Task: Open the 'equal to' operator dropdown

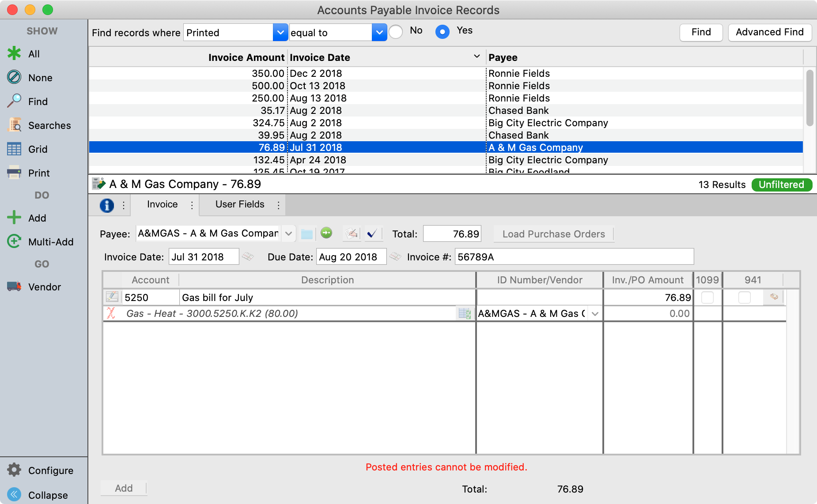Action: coord(379,33)
